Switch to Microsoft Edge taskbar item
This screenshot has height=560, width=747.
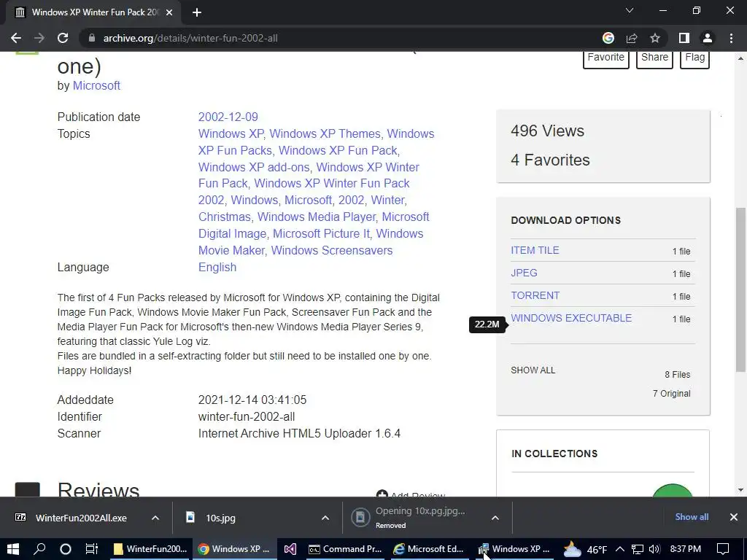click(429, 549)
